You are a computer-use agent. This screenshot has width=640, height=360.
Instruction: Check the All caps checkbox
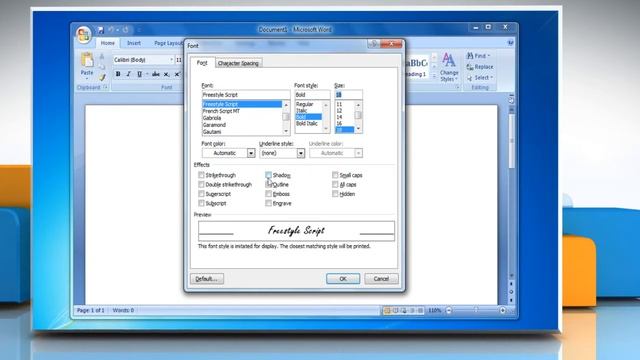[x=335, y=184]
